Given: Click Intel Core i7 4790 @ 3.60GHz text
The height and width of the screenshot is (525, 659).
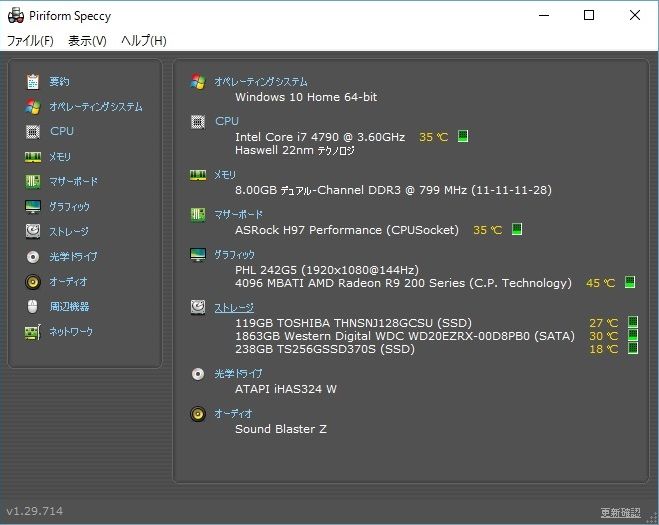Looking at the screenshot, I should coord(320,137).
